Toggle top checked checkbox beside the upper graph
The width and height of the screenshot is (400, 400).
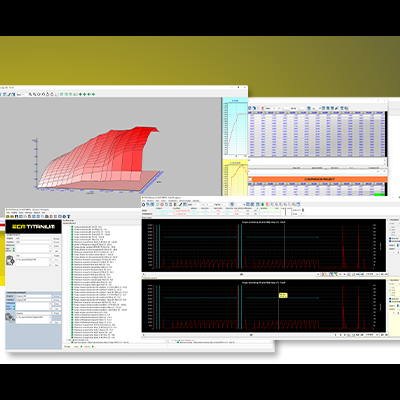[390, 238]
